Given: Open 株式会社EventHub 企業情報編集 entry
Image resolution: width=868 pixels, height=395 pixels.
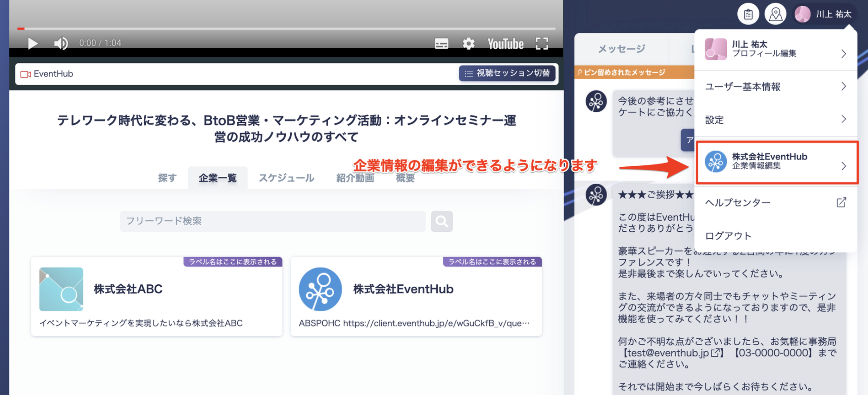Looking at the screenshot, I should [x=777, y=162].
